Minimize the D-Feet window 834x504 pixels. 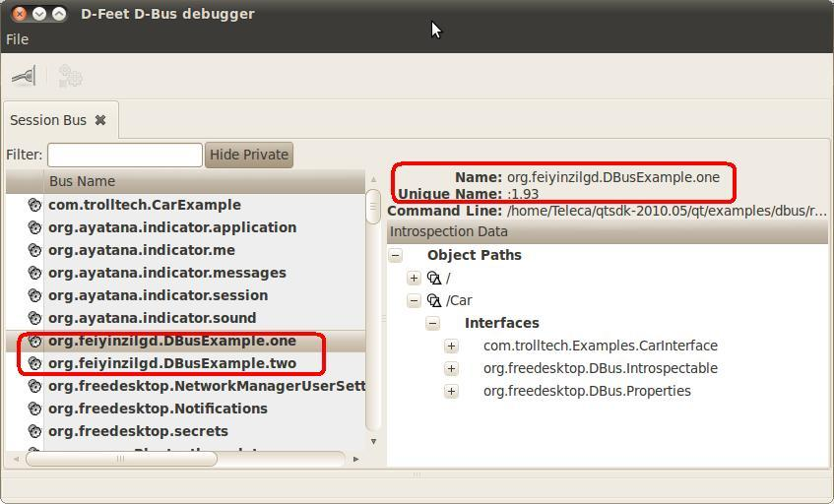coord(39,14)
